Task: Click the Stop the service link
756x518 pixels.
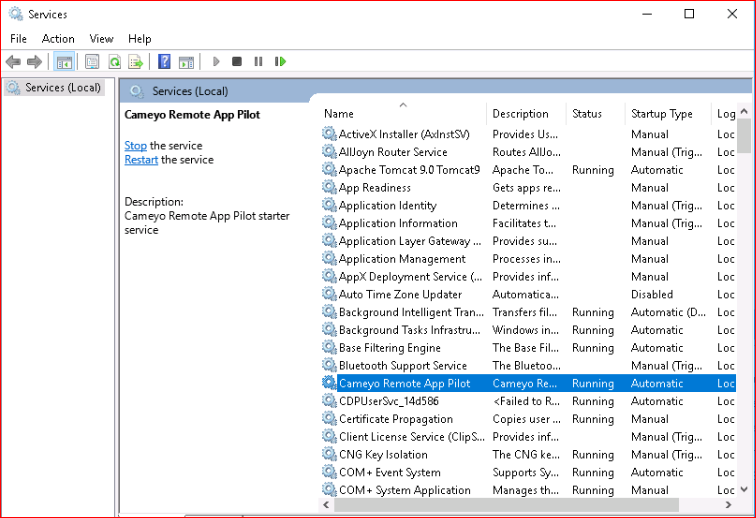Action: coord(135,146)
